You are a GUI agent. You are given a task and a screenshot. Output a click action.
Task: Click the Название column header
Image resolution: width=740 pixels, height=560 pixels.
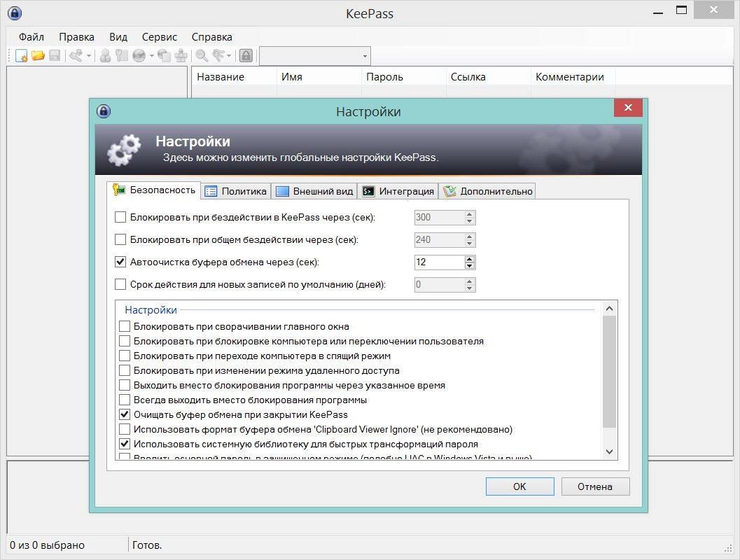[234, 77]
